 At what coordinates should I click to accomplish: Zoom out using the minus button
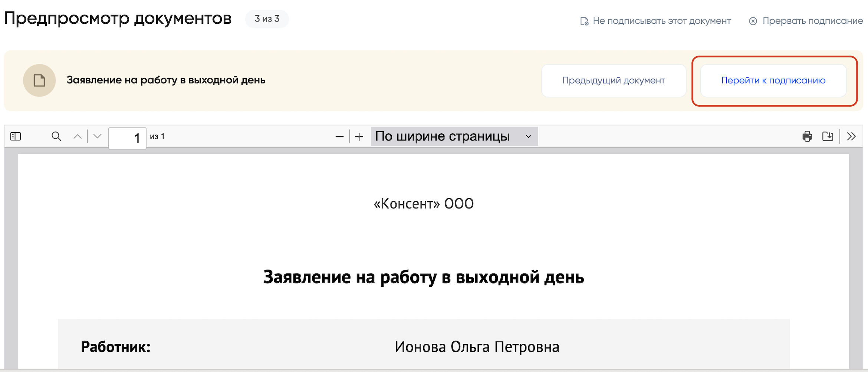(x=339, y=137)
